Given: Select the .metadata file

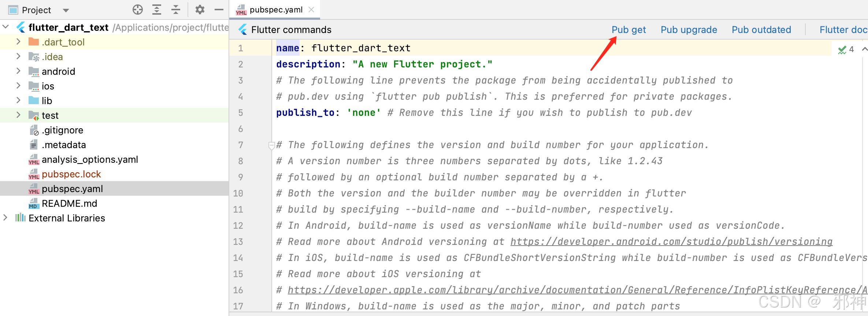Looking at the screenshot, I should coord(64,145).
